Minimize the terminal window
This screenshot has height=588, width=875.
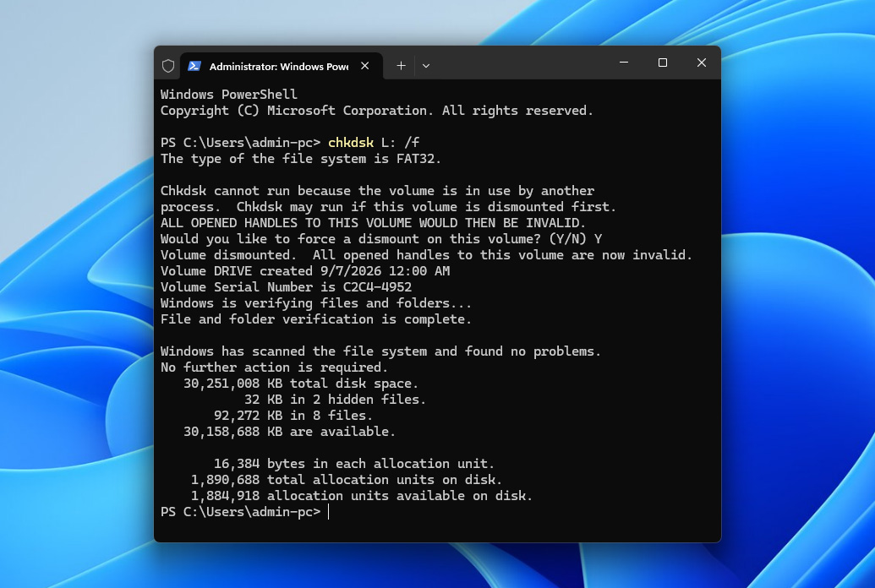[x=624, y=63]
